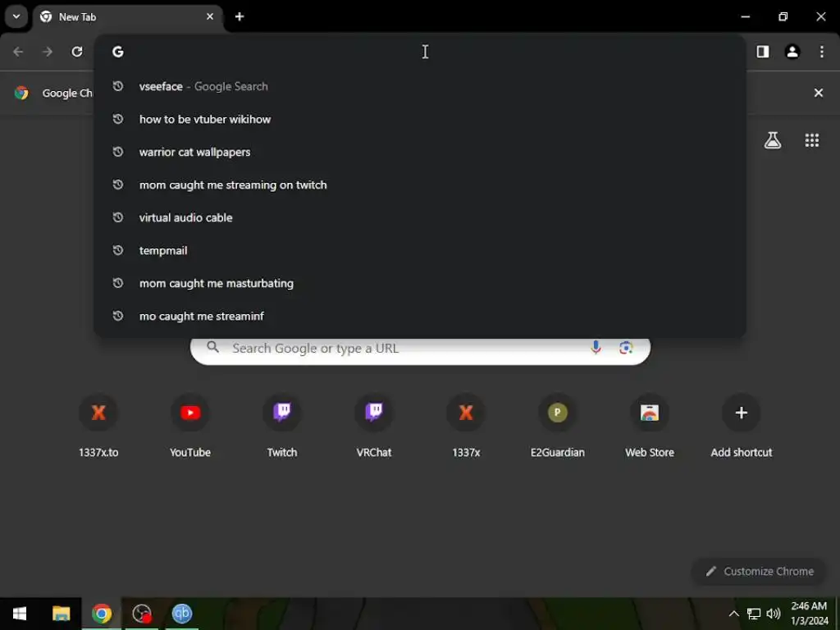The width and height of the screenshot is (840, 630).
Task: Select the New Tab tab
Action: (128, 17)
